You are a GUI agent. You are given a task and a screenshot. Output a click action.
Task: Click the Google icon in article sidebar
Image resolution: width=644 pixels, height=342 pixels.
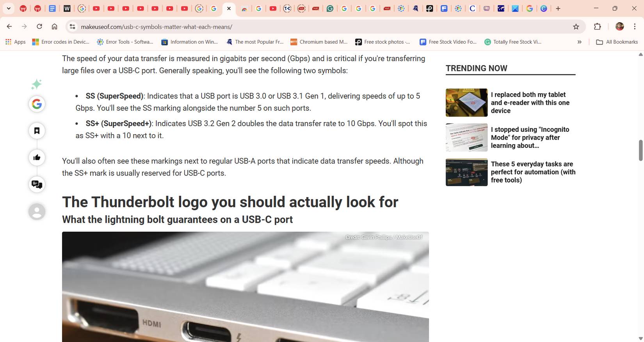pos(37,104)
